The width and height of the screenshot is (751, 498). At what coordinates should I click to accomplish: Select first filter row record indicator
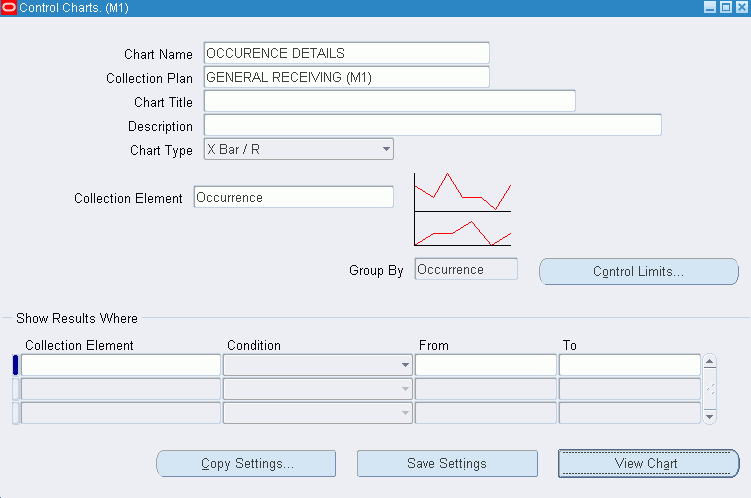pyautogui.click(x=15, y=365)
